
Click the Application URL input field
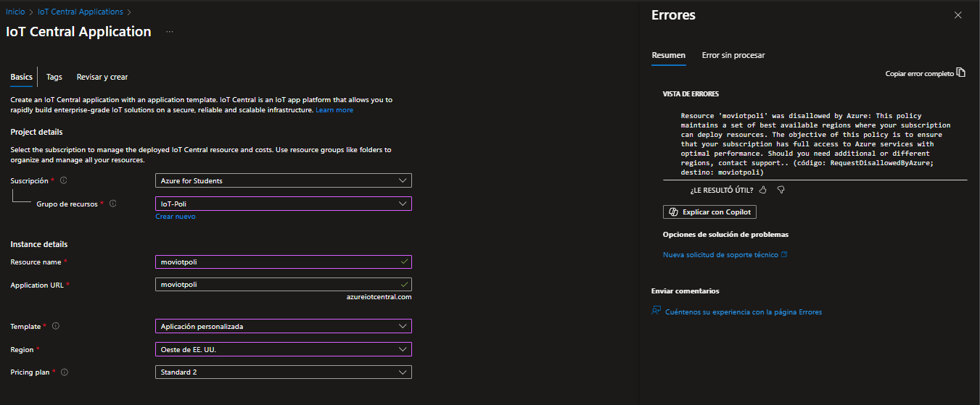(x=284, y=284)
